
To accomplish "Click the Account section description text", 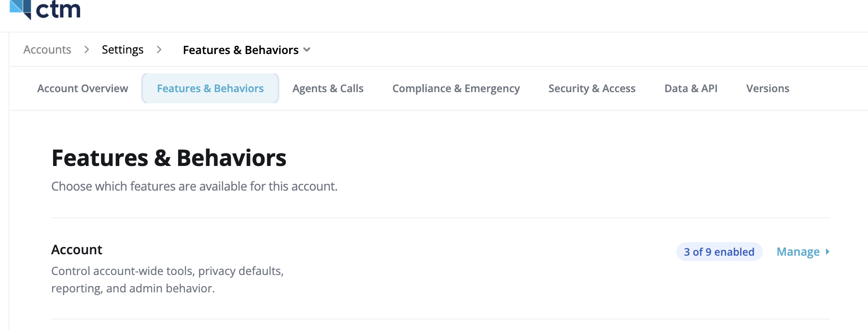I will click(168, 279).
